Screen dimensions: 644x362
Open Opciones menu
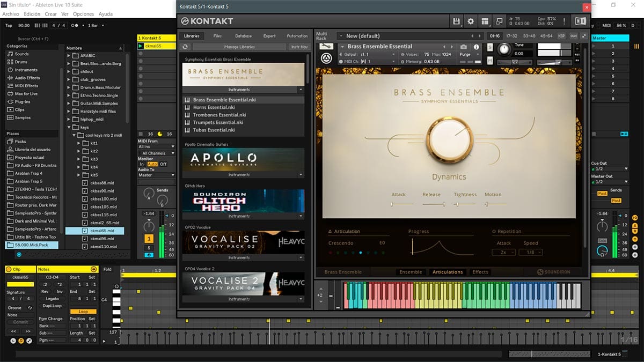(x=83, y=14)
